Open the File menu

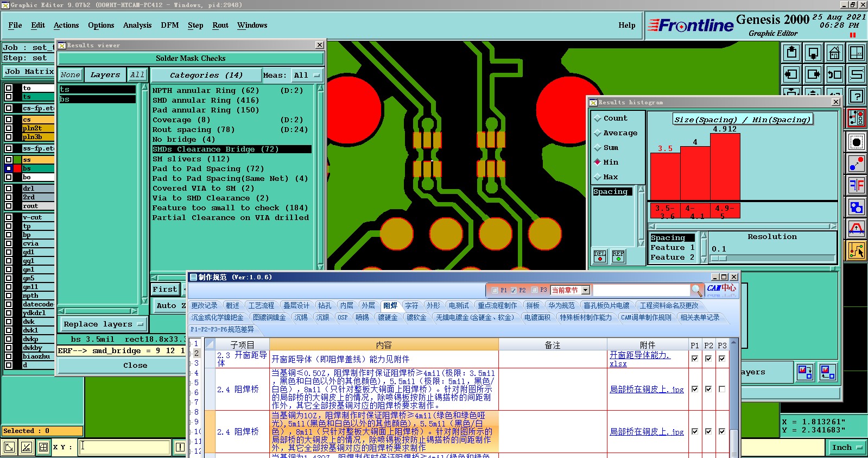(x=15, y=25)
